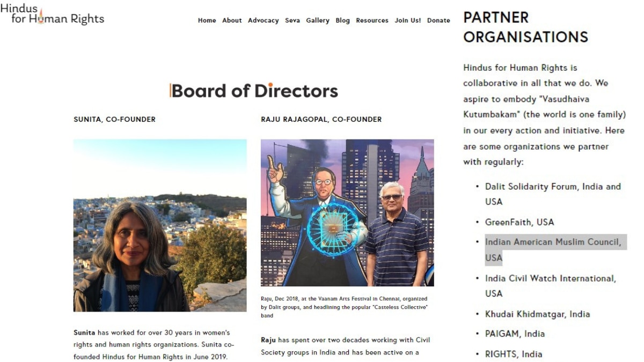
Task: Click Raju Rajagopal's photo with mural
Action: tap(347, 213)
